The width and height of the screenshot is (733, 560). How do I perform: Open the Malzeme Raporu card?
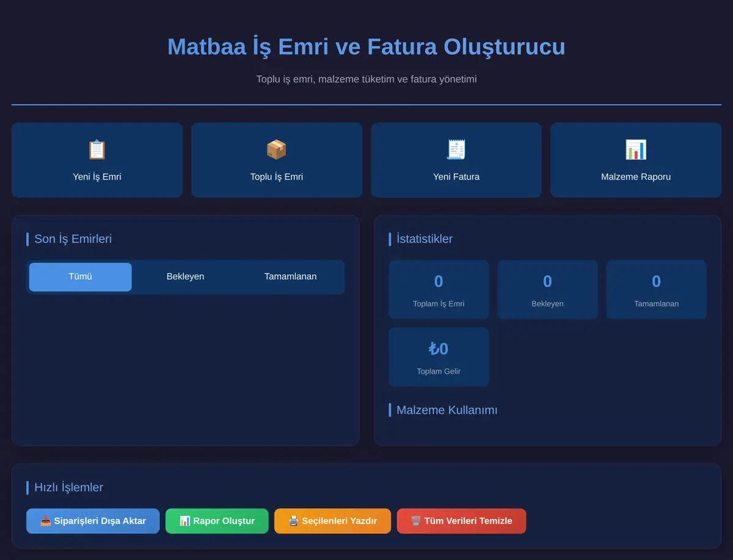[636, 160]
